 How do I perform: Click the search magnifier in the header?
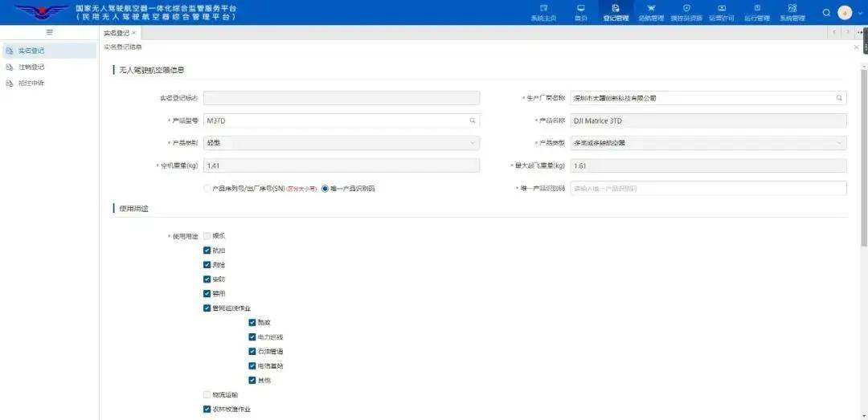pyautogui.click(x=826, y=13)
